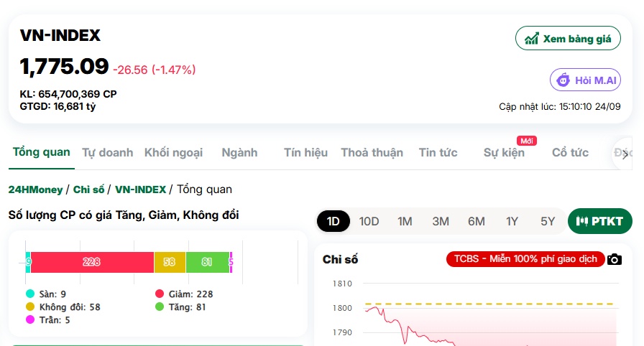Viewport: 644px width, 346px height.
Task: Switch to the Khối ngoại tab
Action: [x=173, y=152]
